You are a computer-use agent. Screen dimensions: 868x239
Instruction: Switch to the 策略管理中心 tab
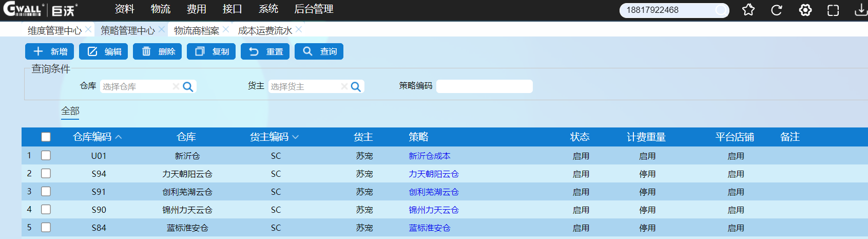click(x=128, y=30)
